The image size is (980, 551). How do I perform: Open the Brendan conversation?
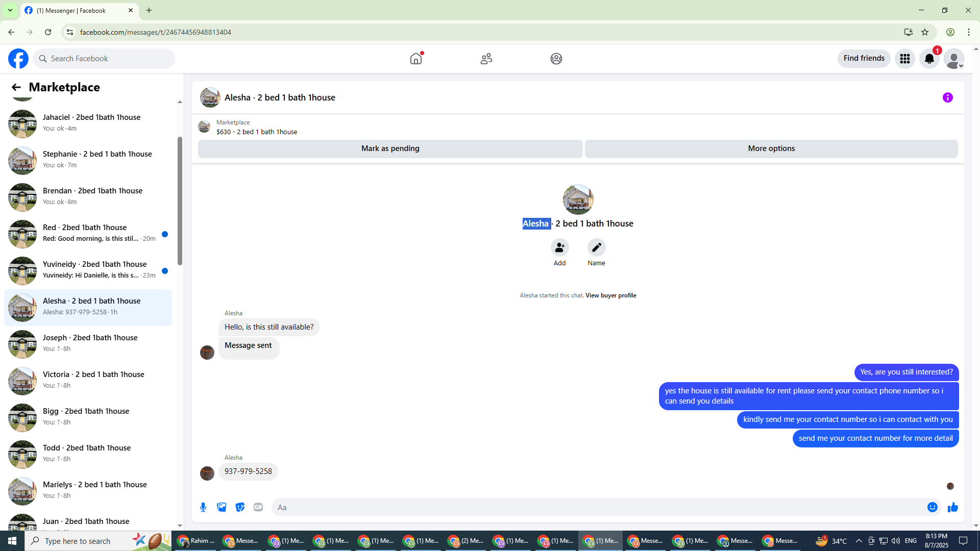(88, 197)
